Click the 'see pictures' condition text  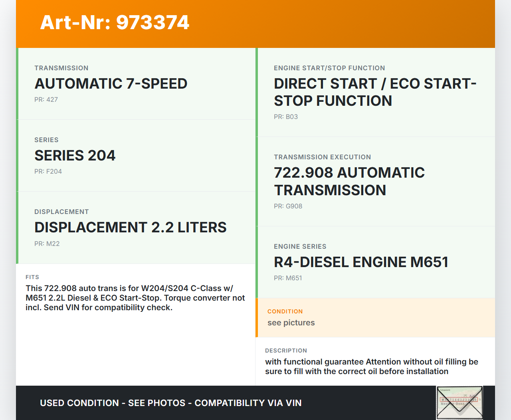[x=291, y=323]
